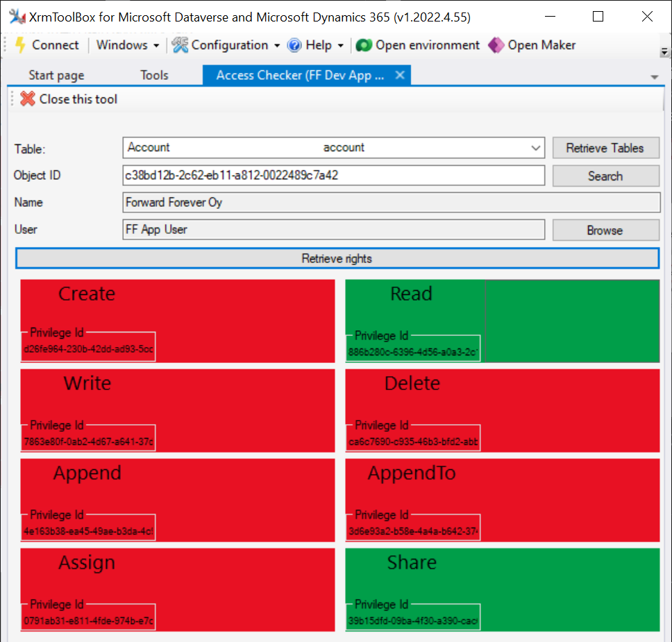This screenshot has width=672, height=642.
Task: Click the red AppendTo privilege panel
Action: tap(503, 500)
